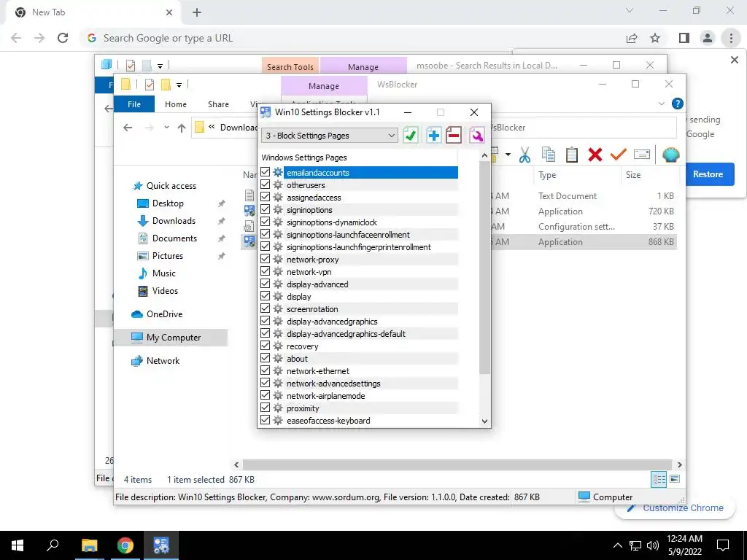Viewport: 747px width, 560px height.
Task: Click the shell icon in the WsBlocker toolbar
Action: coord(671,155)
